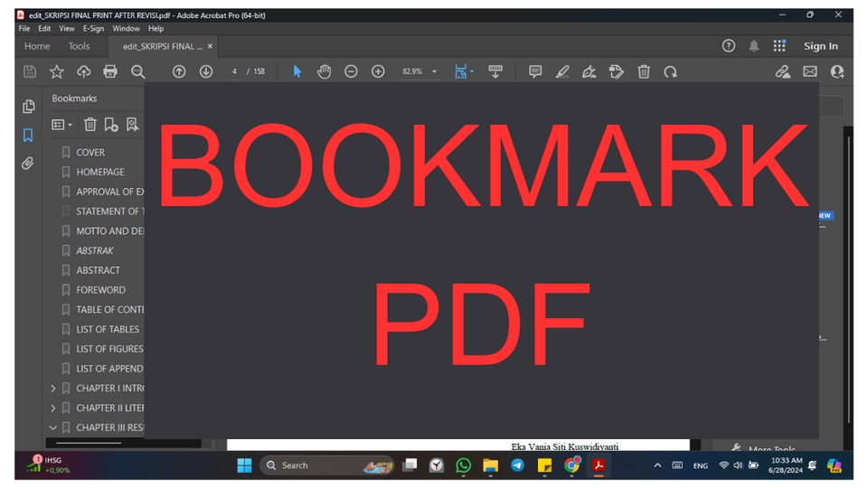Open the Window menu
This screenshot has width=868, height=488.
(x=127, y=29)
